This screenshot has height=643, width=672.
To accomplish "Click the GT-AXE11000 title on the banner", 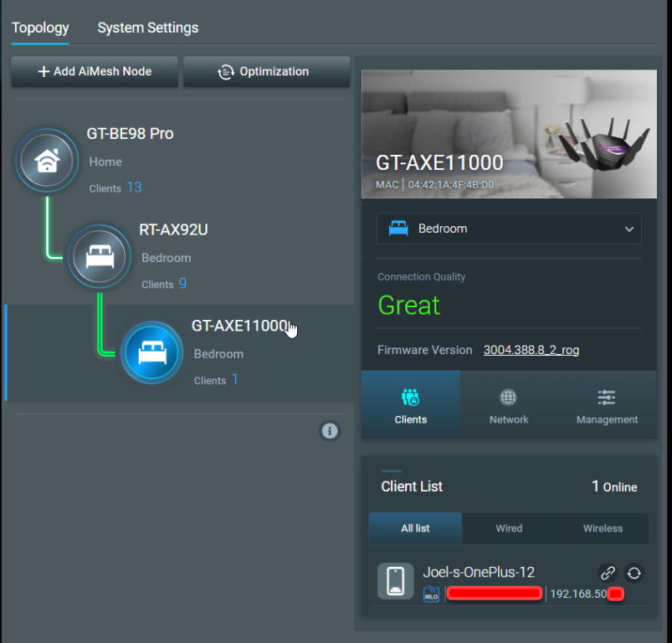I will [439, 163].
